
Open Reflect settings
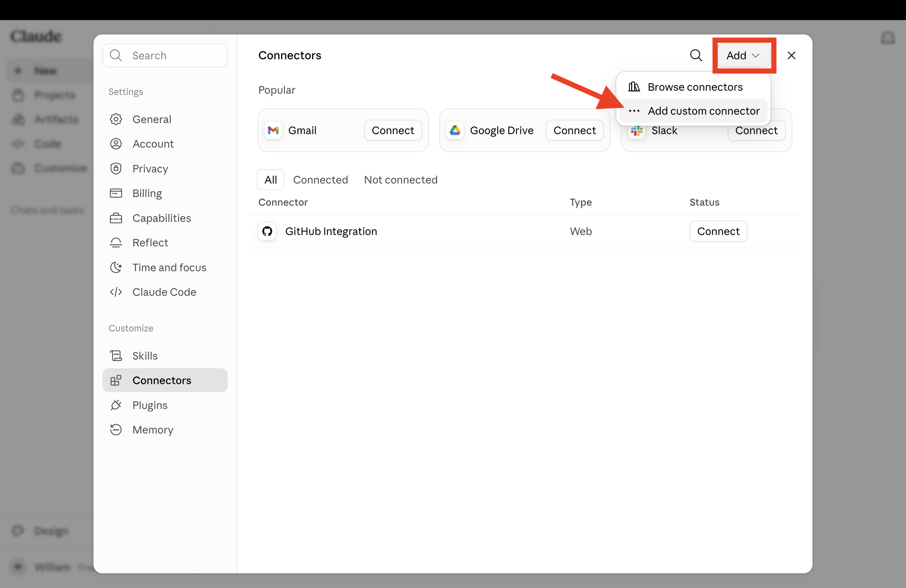click(165, 243)
